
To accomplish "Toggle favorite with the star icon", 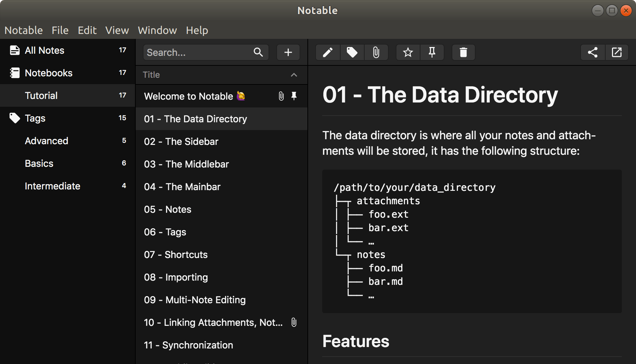I will (408, 52).
